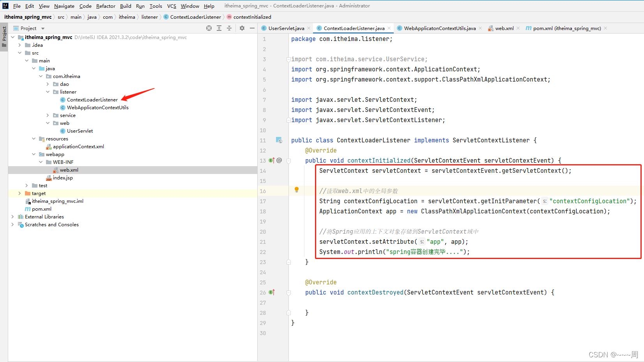Open the Project view dropdown arrow

pyautogui.click(x=43, y=28)
